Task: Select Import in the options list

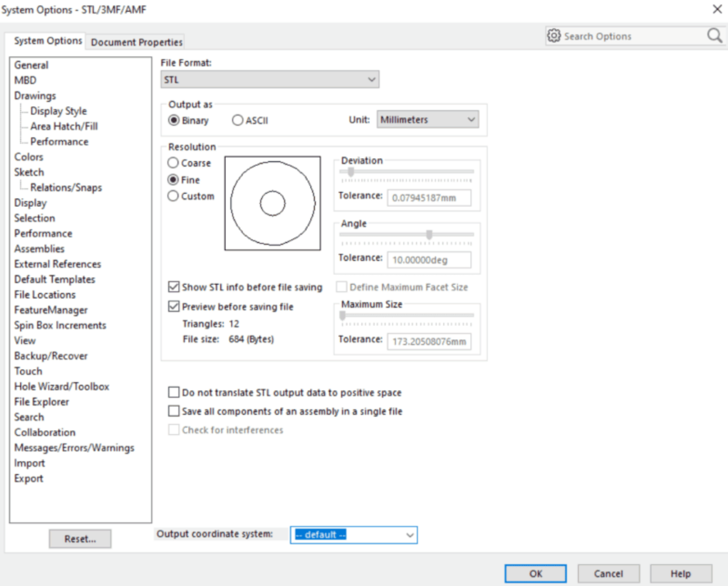Action: point(29,463)
